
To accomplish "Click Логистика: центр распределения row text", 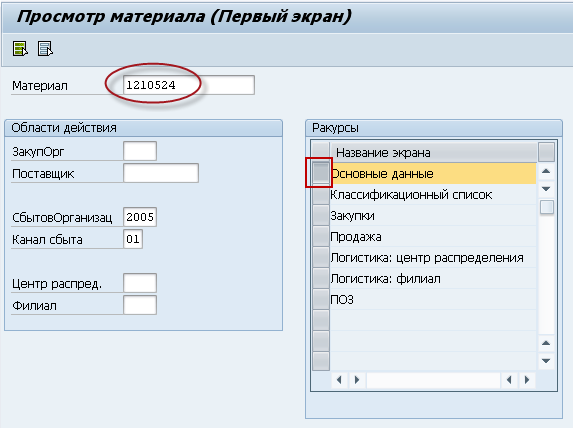I will (x=427, y=258).
